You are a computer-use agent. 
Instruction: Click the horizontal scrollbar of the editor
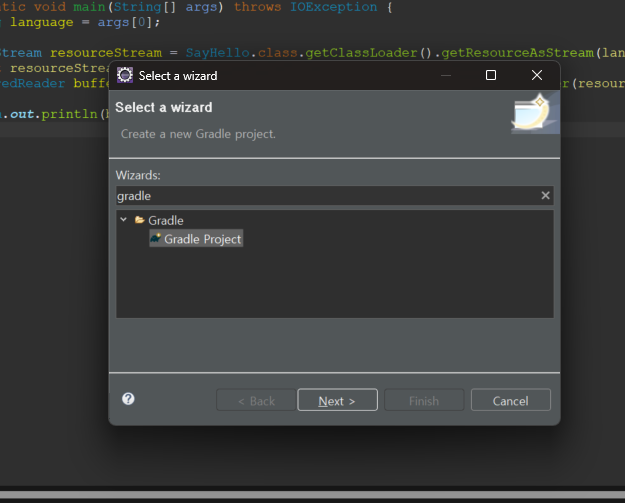[312, 495]
